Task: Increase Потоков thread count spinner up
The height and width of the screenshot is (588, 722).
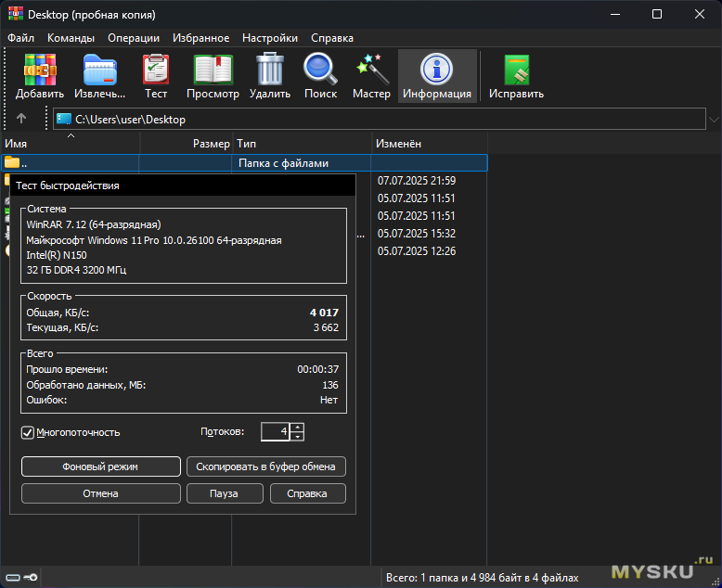Action: tap(298, 427)
